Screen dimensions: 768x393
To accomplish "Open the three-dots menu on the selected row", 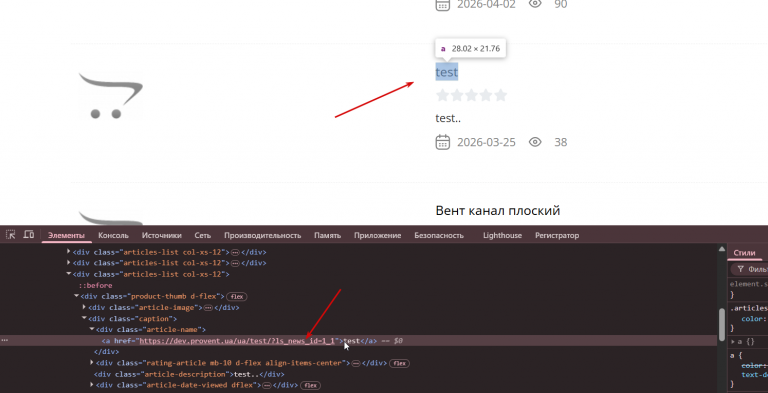I will 4,340.
